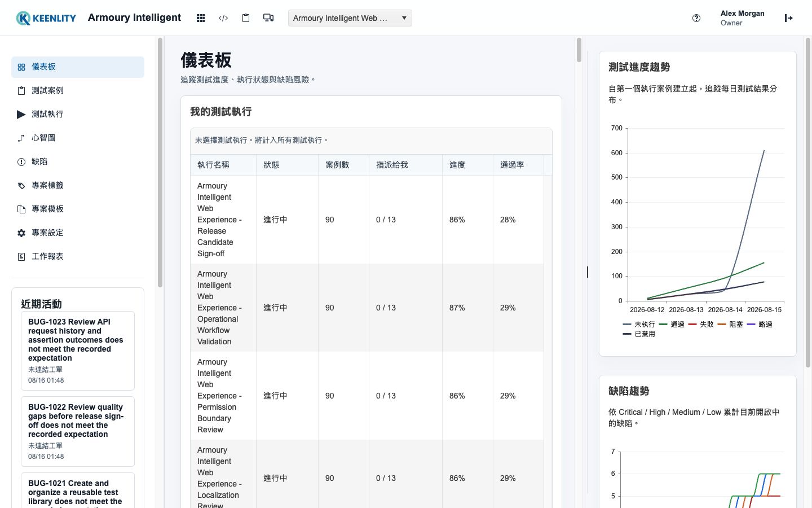Click the 狀態 column header
Screen dimensions: 812x508
pyautogui.click(x=288, y=165)
